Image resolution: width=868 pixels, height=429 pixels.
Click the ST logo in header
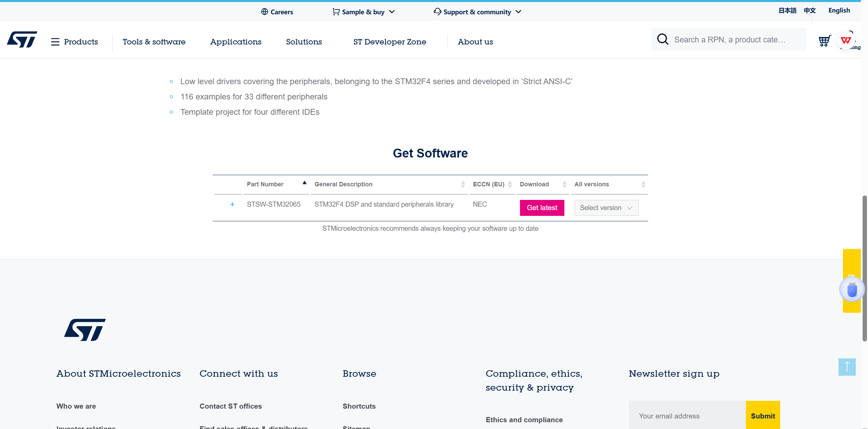pos(22,40)
